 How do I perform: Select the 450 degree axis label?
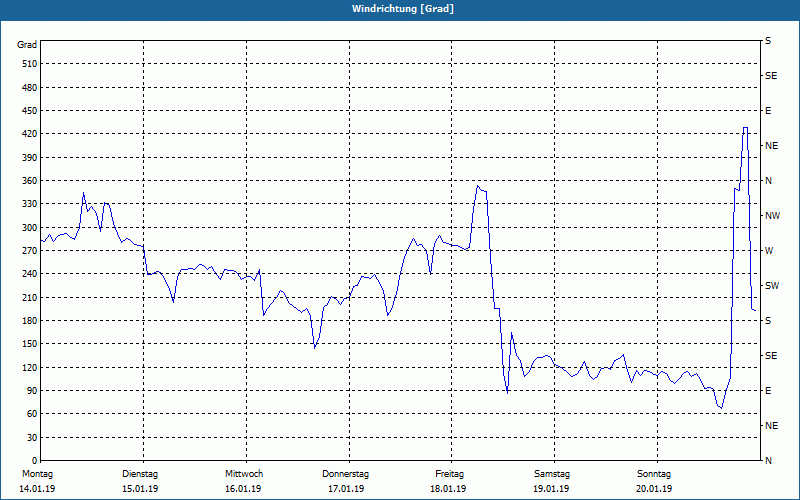point(30,111)
